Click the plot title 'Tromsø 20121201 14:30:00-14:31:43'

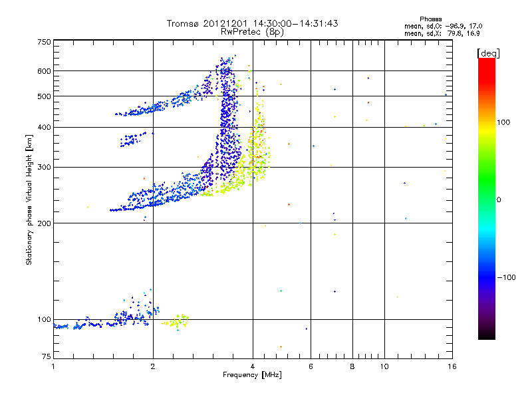tap(252, 23)
